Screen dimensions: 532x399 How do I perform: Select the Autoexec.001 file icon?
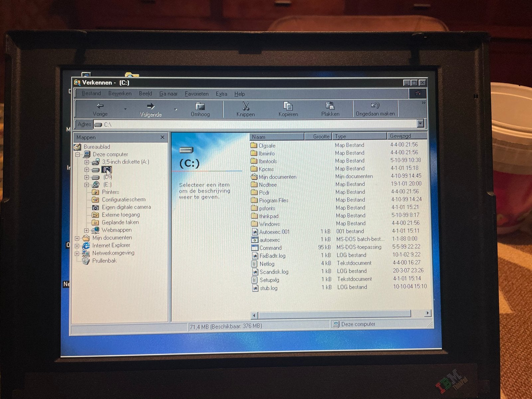point(255,232)
